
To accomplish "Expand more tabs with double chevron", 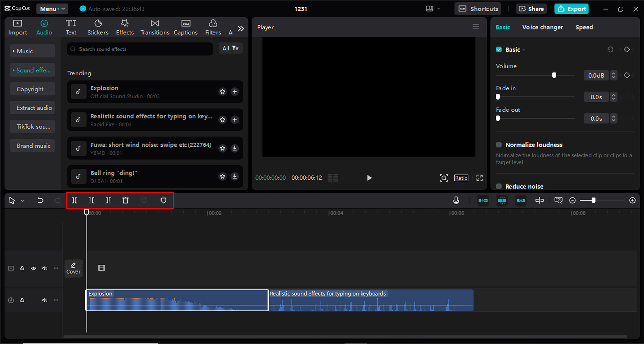I will [240, 29].
